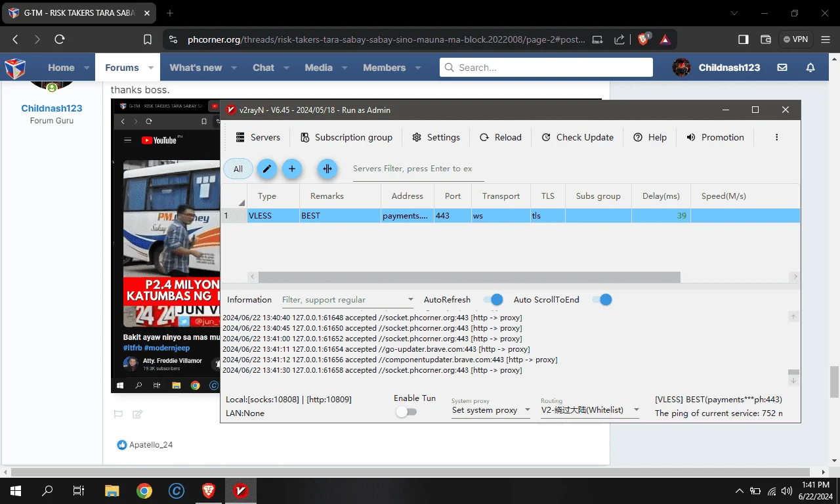Click Check Update in v2rayN toolbar
Image resolution: width=840 pixels, height=504 pixels.
pyautogui.click(x=577, y=137)
